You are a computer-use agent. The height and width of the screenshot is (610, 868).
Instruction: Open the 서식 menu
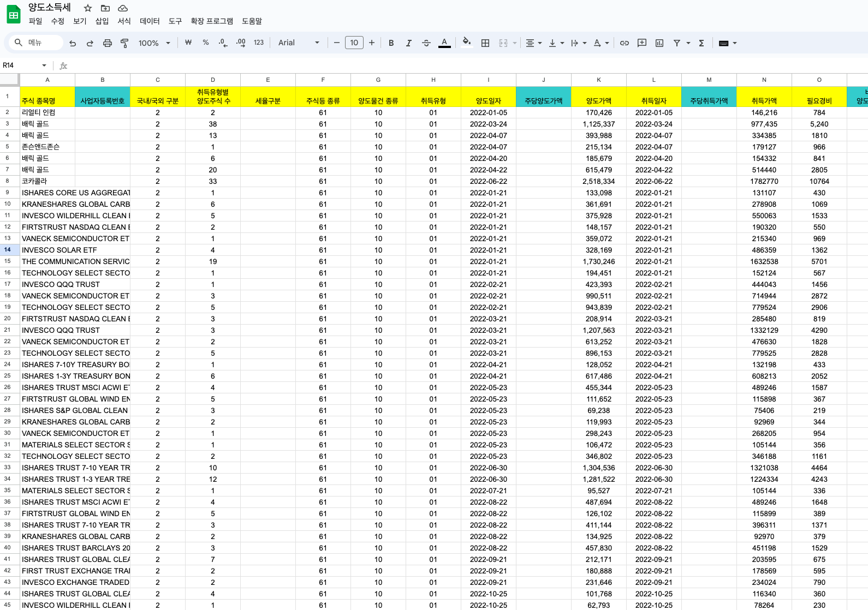coord(124,21)
